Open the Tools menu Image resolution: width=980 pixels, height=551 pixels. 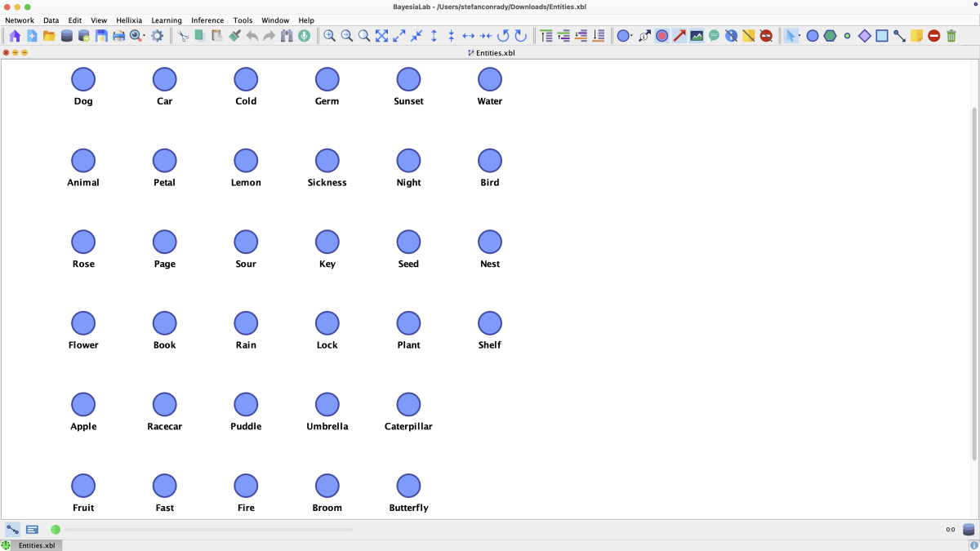click(x=243, y=20)
